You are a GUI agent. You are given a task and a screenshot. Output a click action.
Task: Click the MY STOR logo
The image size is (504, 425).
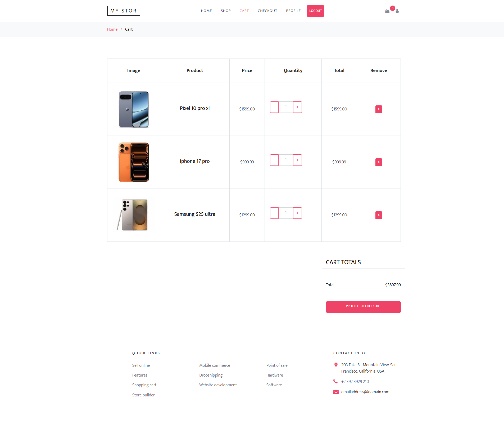[124, 11]
